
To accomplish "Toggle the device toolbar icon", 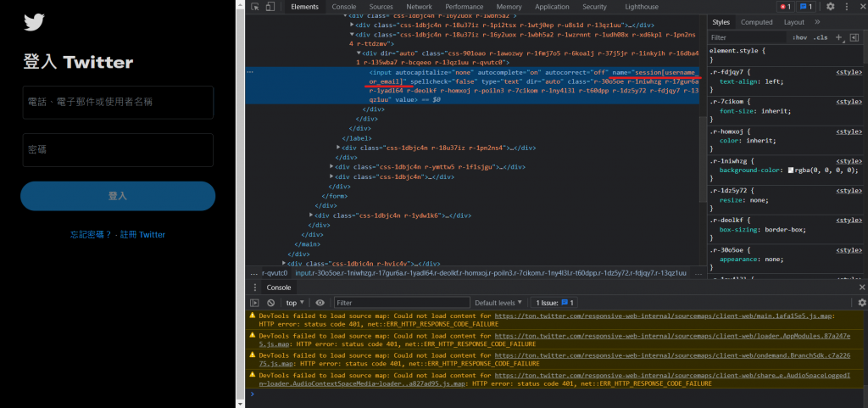I will 270,7.
